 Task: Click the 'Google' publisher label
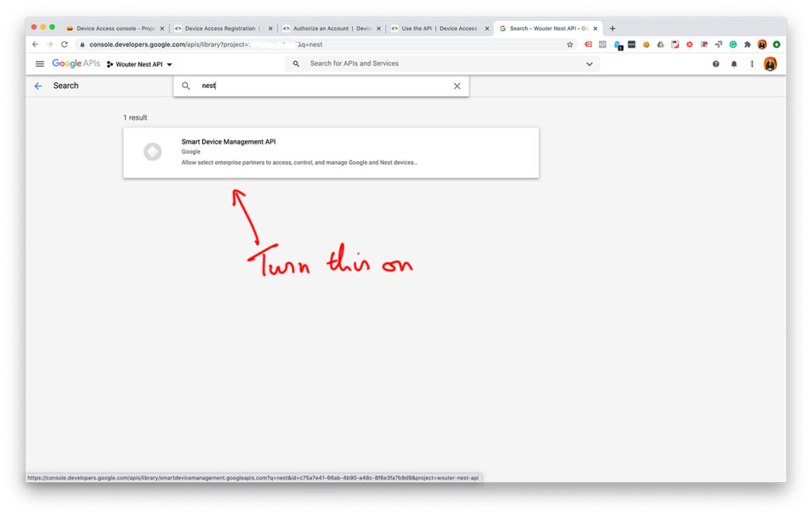click(190, 151)
